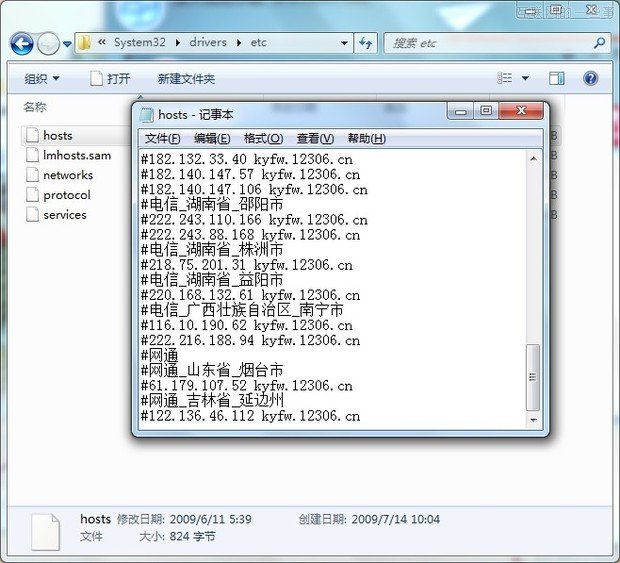Minimize the hosts Notepad window
Image resolution: width=620 pixels, height=563 pixels.
[x=460, y=111]
